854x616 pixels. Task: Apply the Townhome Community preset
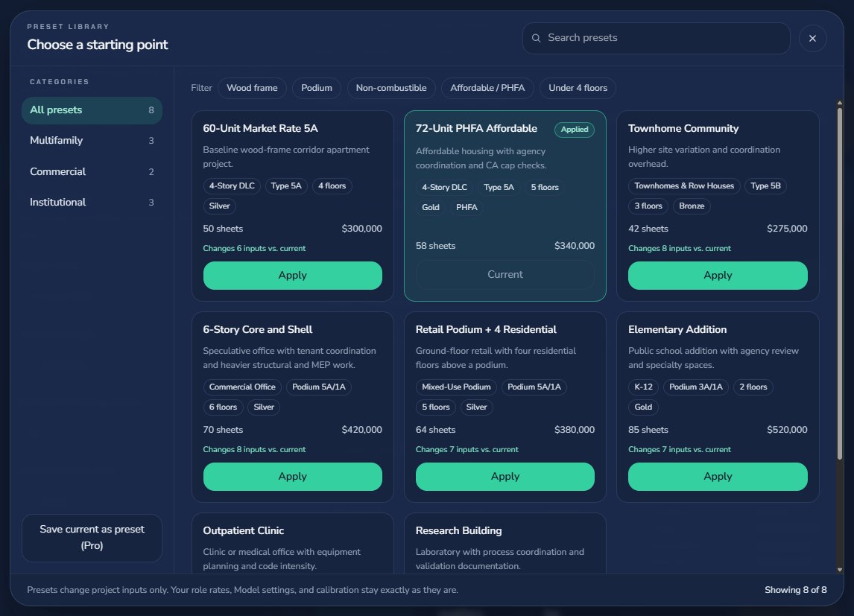click(x=718, y=276)
